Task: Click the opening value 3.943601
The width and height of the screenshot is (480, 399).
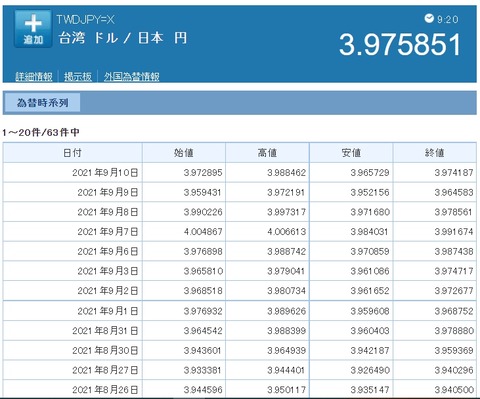Action: point(203,350)
